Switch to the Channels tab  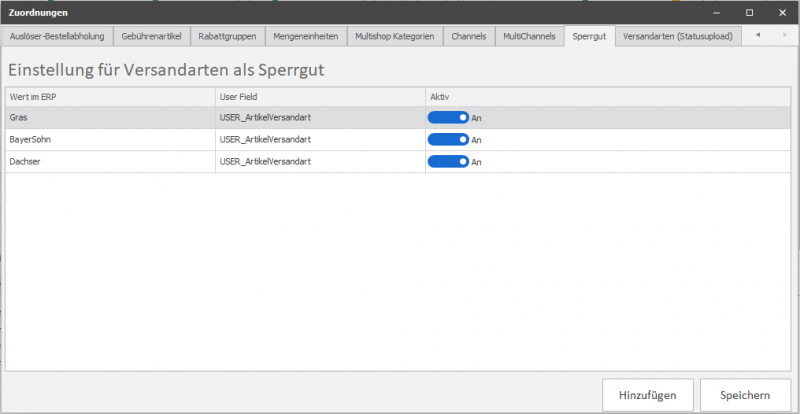[x=468, y=36]
